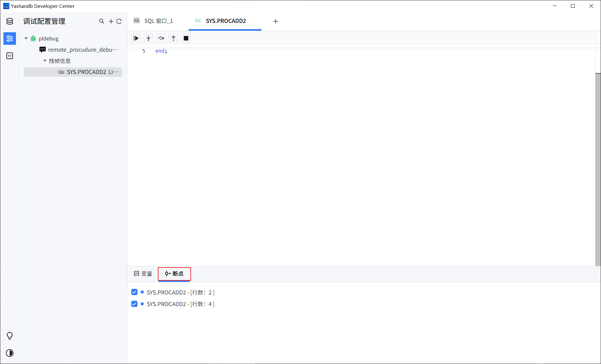Add a new debug configuration

click(x=111, y=21)
